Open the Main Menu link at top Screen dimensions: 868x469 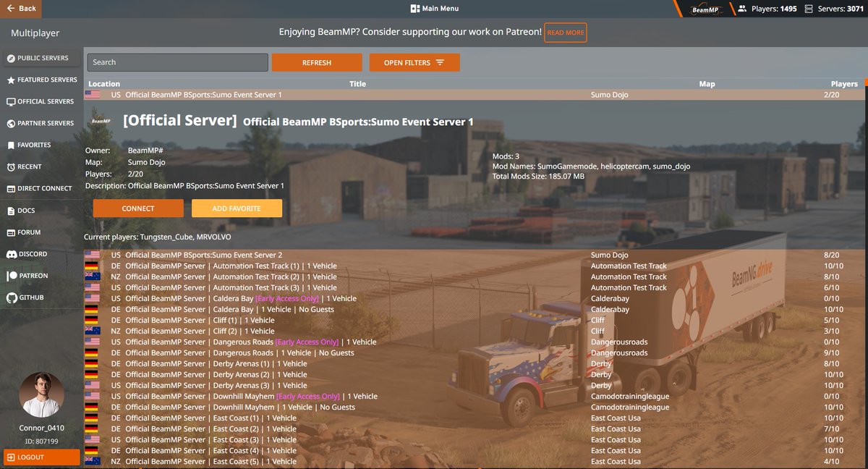coord(434,9)
